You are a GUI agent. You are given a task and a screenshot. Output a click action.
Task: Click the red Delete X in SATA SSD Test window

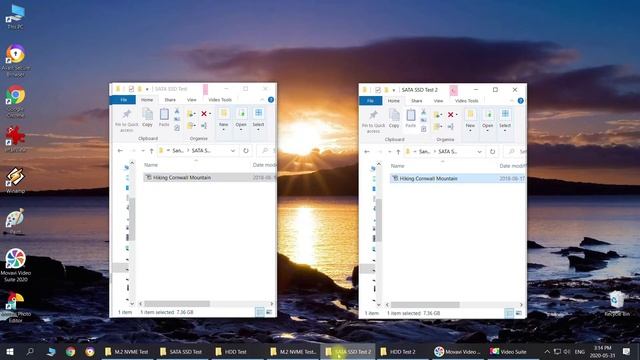pos(204,114)
